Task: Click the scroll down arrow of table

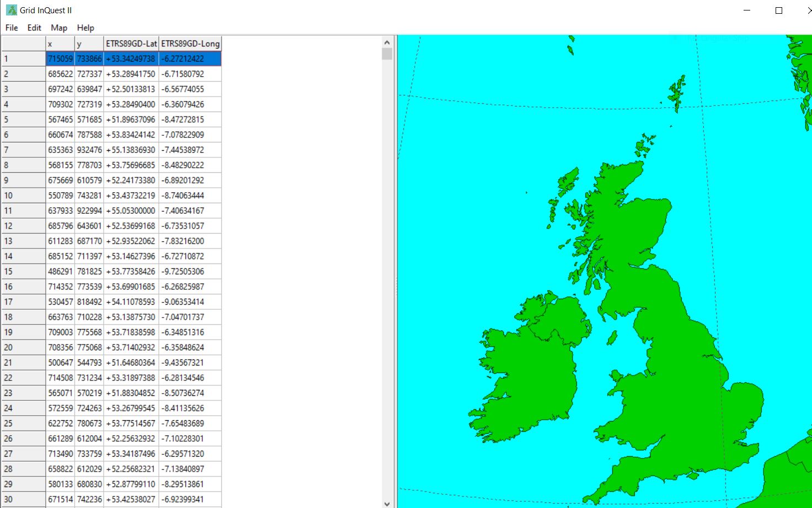Action: (387, 504)
